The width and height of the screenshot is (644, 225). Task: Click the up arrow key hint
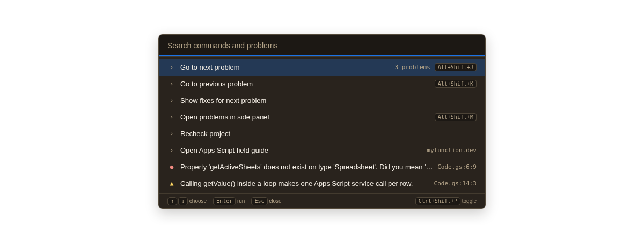172,201
